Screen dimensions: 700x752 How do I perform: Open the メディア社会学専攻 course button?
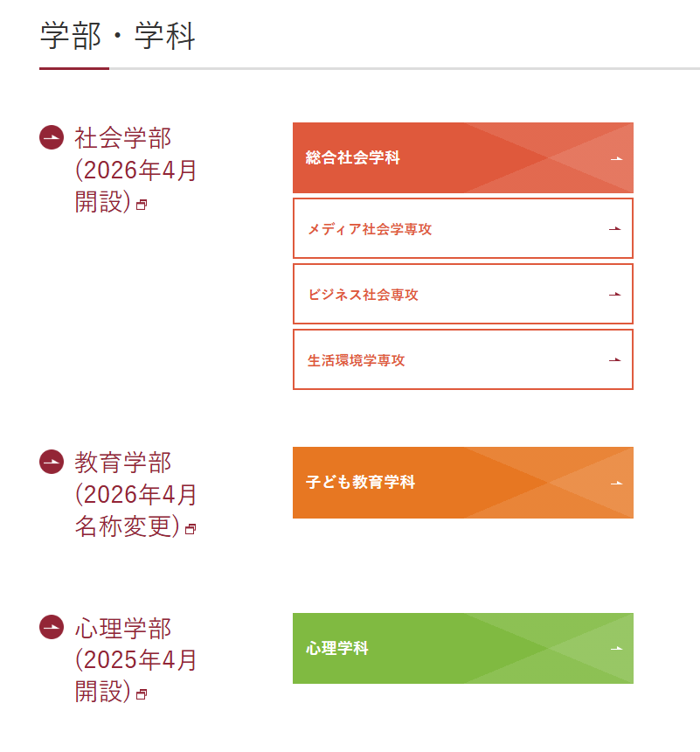[x=462, y=228]
